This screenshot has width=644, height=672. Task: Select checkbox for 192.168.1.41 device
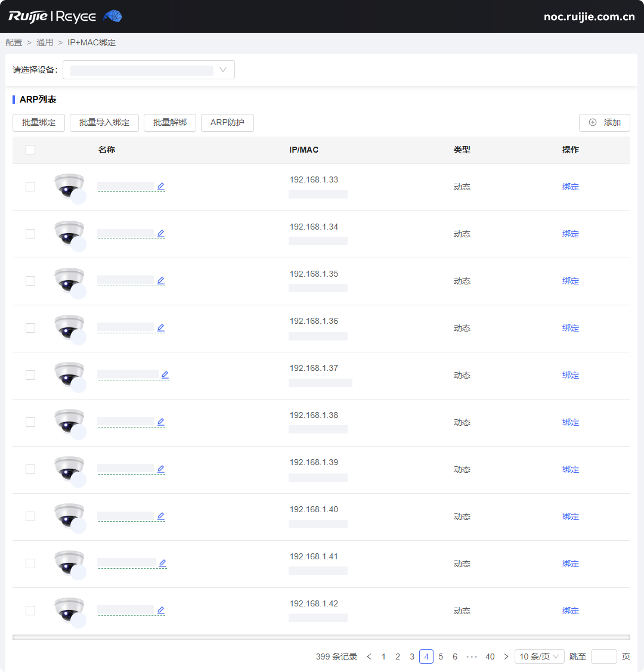[30, 563]
